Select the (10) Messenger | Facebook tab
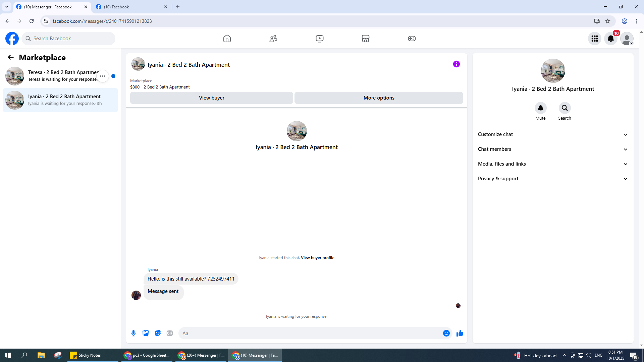The image size is (644, 362). 52,7
